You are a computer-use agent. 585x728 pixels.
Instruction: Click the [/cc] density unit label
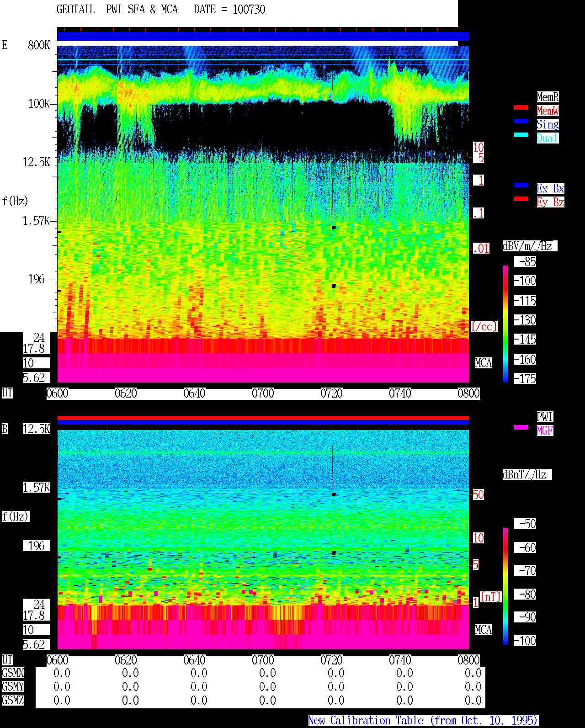pyautogui.click(x=484, y=326)
